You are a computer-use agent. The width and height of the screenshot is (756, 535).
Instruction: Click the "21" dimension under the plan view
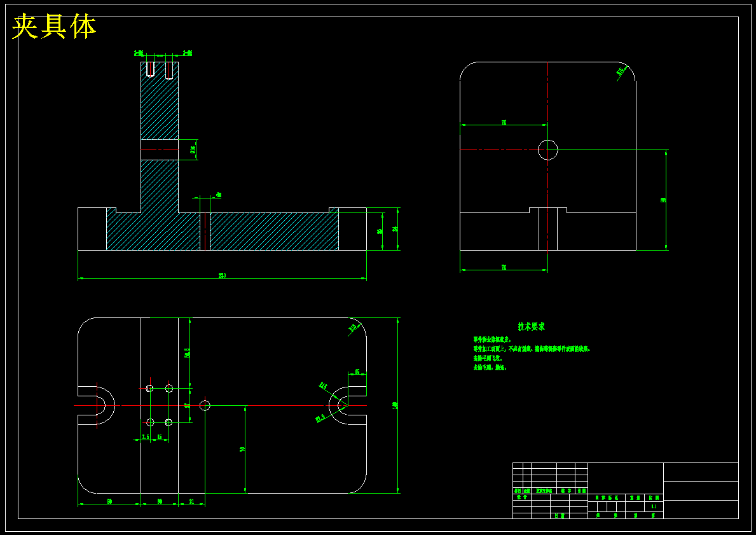(x=191, y=502)
